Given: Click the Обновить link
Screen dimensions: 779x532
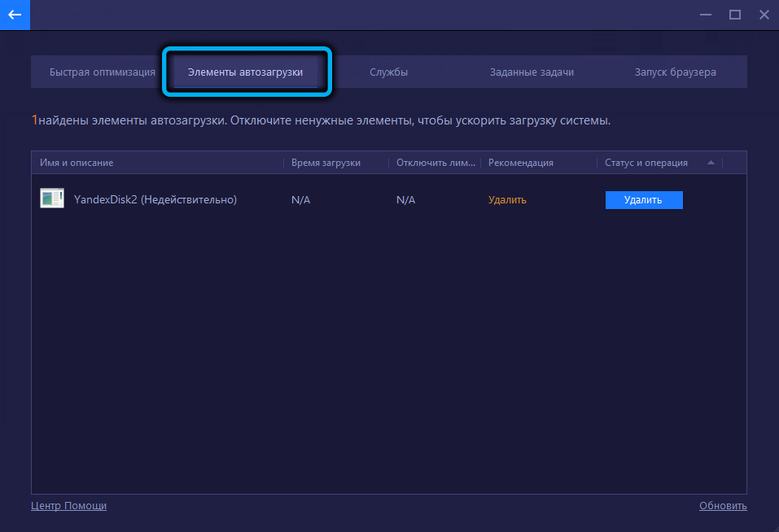Looking at the screenshot, I should [x=722, y=506].
